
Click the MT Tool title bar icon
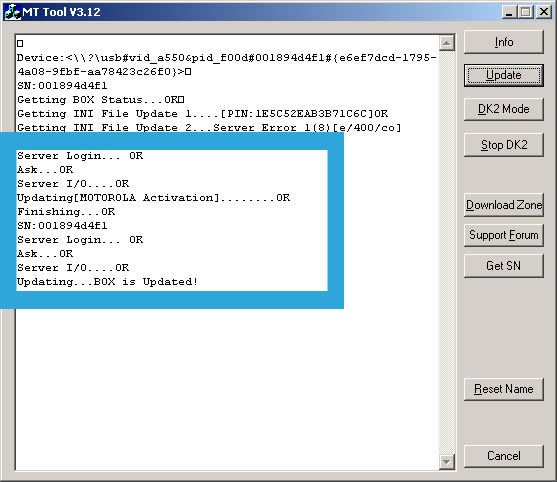pyautogui.click(x=12, y=12)
